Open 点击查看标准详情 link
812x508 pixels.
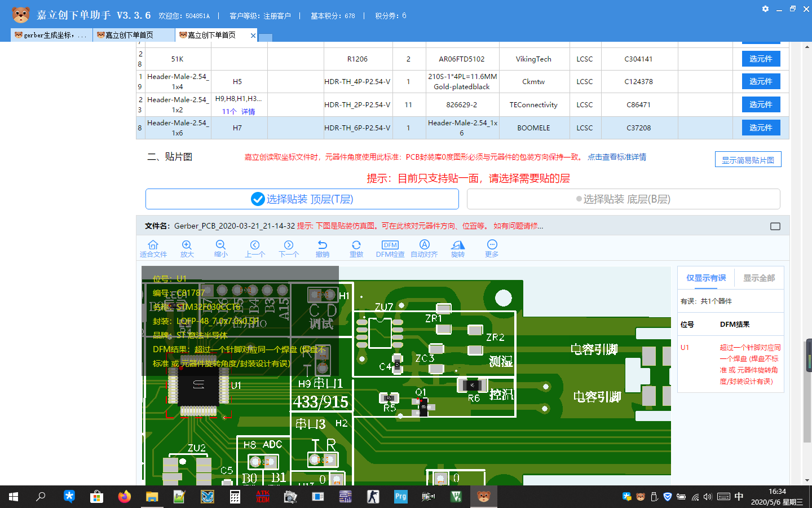pos(617,157)
